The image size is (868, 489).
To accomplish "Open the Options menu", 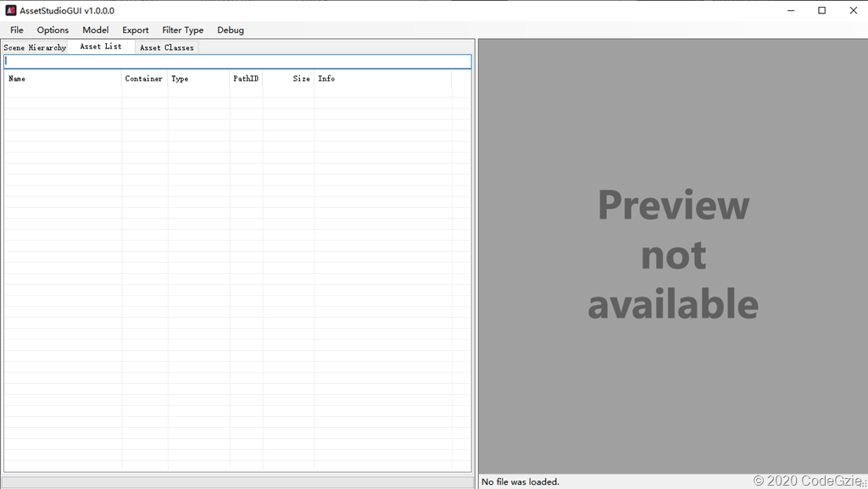I will point(53,30).
